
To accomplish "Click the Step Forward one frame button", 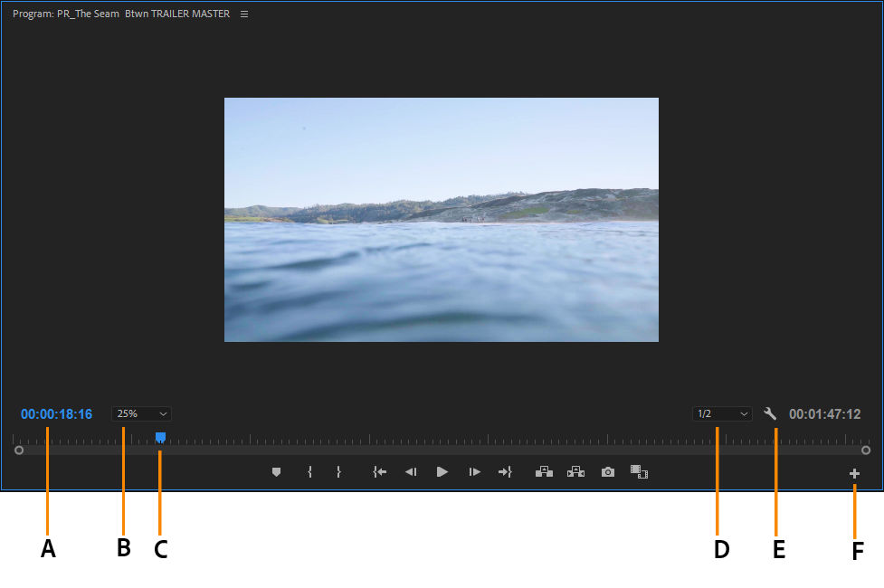I will [x=473, y=471].
